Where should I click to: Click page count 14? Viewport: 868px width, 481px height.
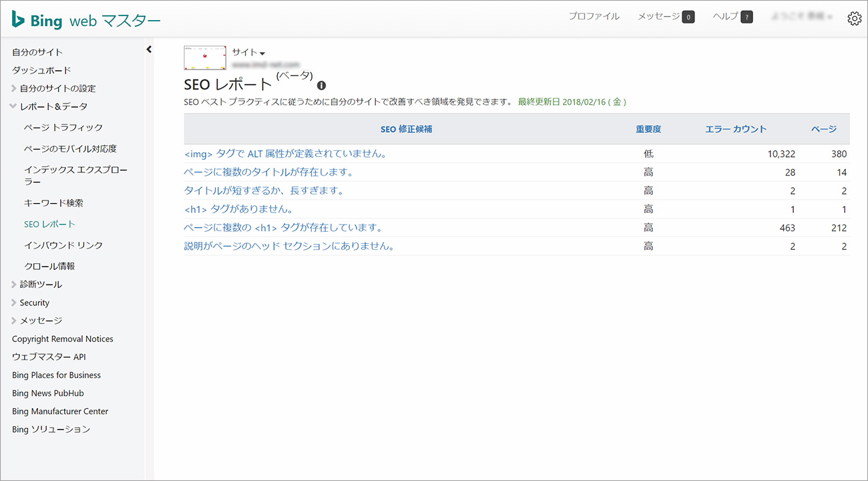(841, 172)
